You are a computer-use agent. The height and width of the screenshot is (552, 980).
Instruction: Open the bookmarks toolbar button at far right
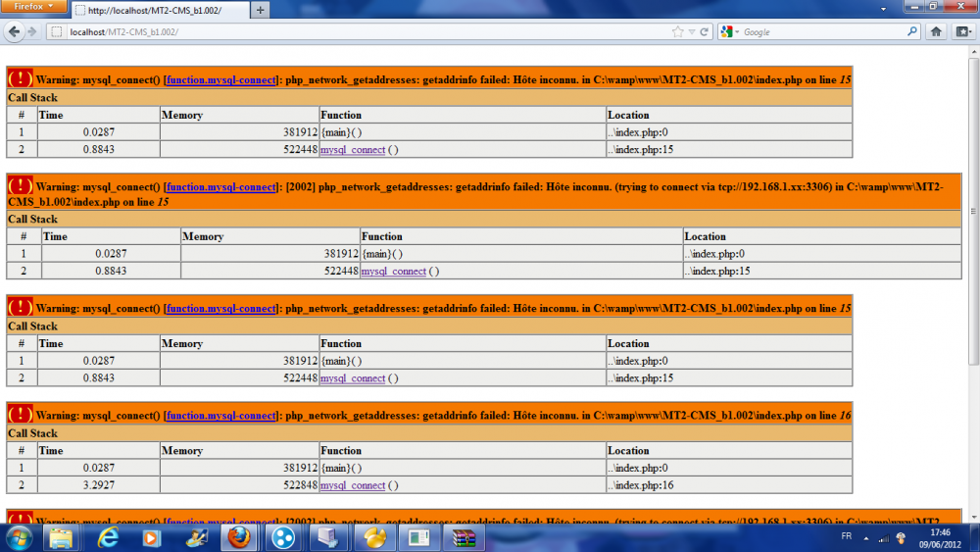pos(963,32)
